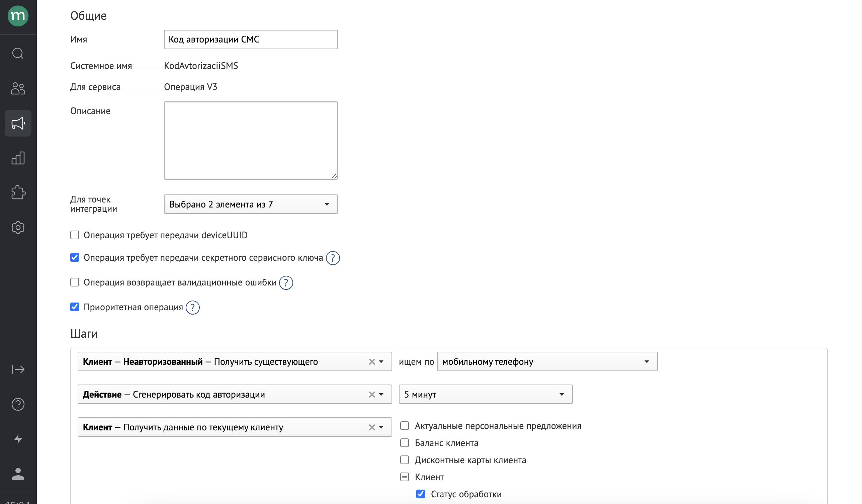Open the generate authorization code dropdown
Image resolution: width=862 pixels, height=504 pixels.
[x=235, y=395]
